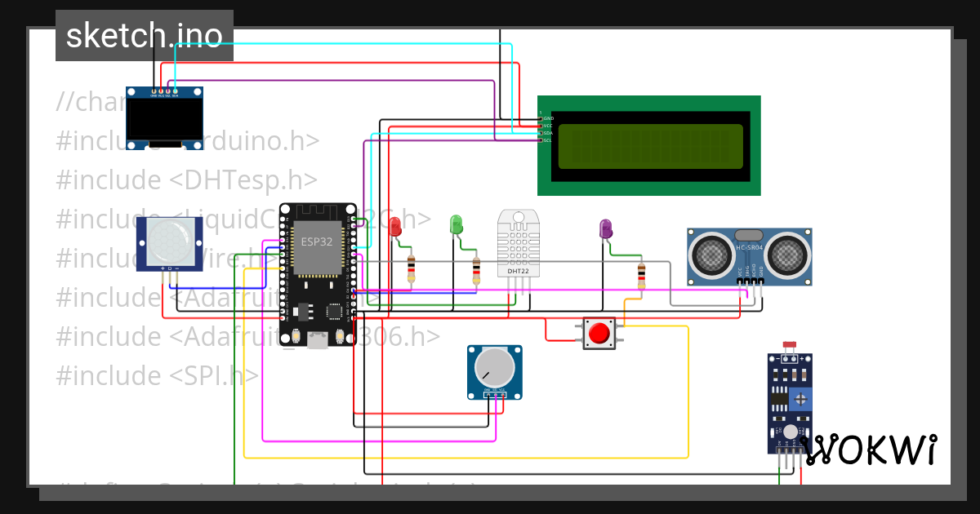The image size is (980, 514).
Task: Adjust the potentiometer knob
Action: click(x=495, y=369)
